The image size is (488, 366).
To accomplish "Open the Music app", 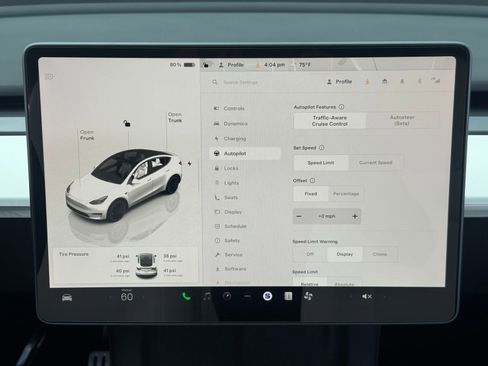I will click(207, 296).
